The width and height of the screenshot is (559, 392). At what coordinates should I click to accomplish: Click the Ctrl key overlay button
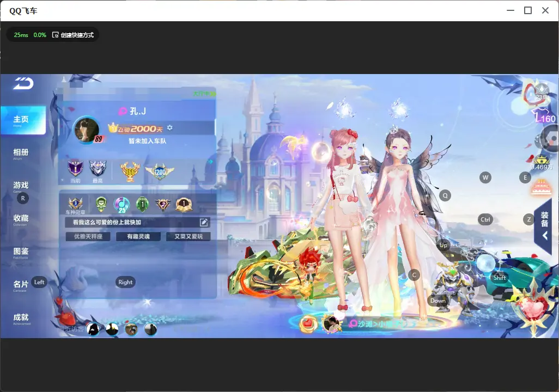[x=485, y=219]
